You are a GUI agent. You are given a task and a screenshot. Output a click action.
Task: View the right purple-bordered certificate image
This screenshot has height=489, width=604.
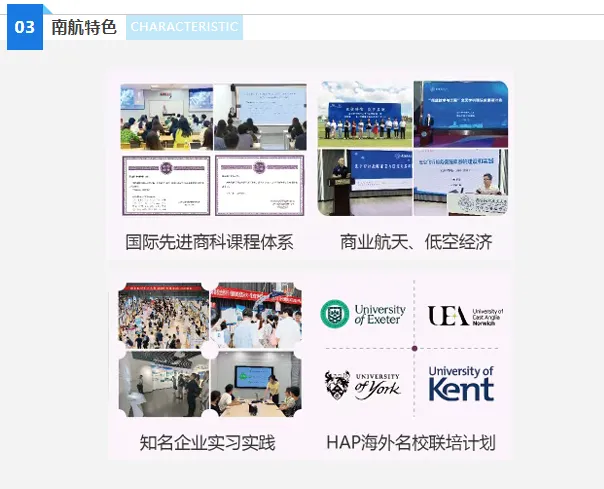pos(260,185)
